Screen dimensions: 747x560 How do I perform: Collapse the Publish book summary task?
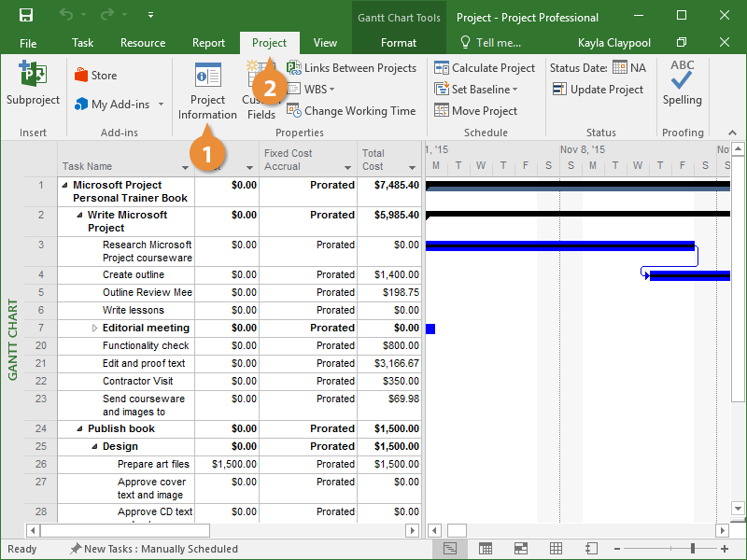[79, 429]
